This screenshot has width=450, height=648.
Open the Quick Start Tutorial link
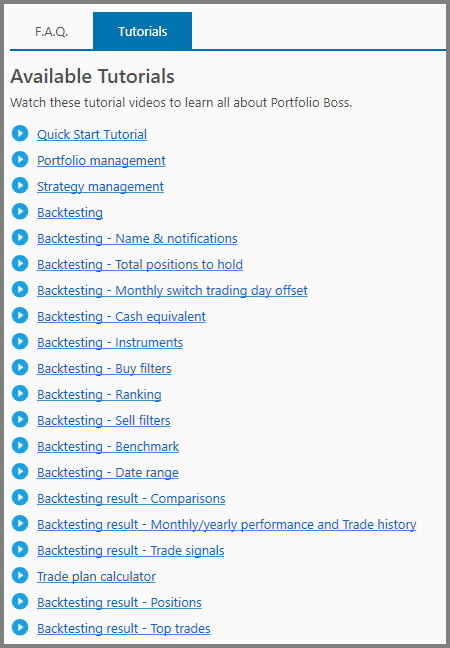92,135
